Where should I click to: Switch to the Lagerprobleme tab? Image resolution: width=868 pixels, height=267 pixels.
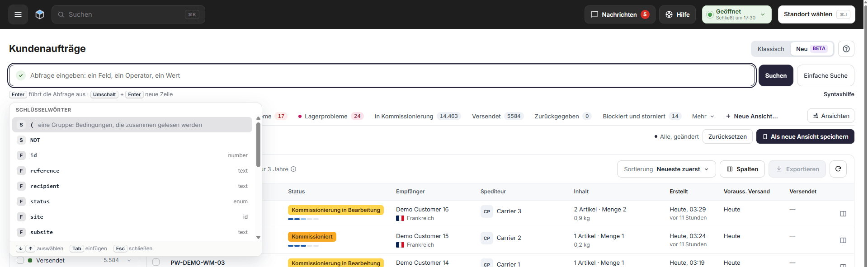point(331,116)
